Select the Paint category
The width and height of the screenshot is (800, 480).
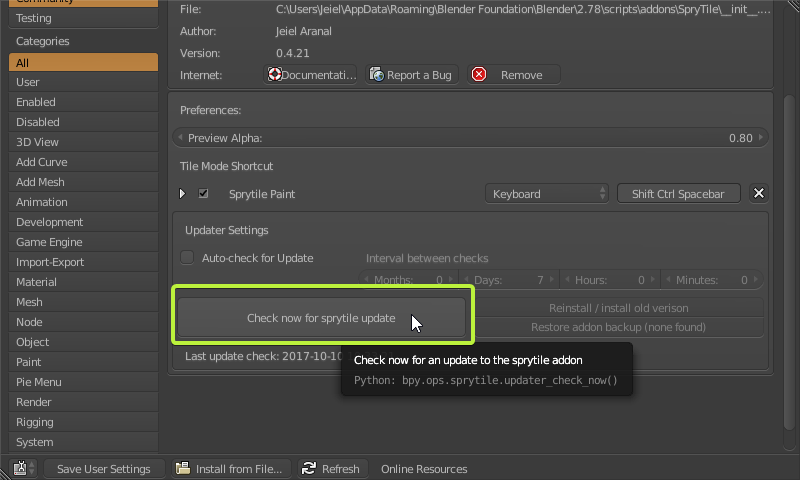click(83, 362)
